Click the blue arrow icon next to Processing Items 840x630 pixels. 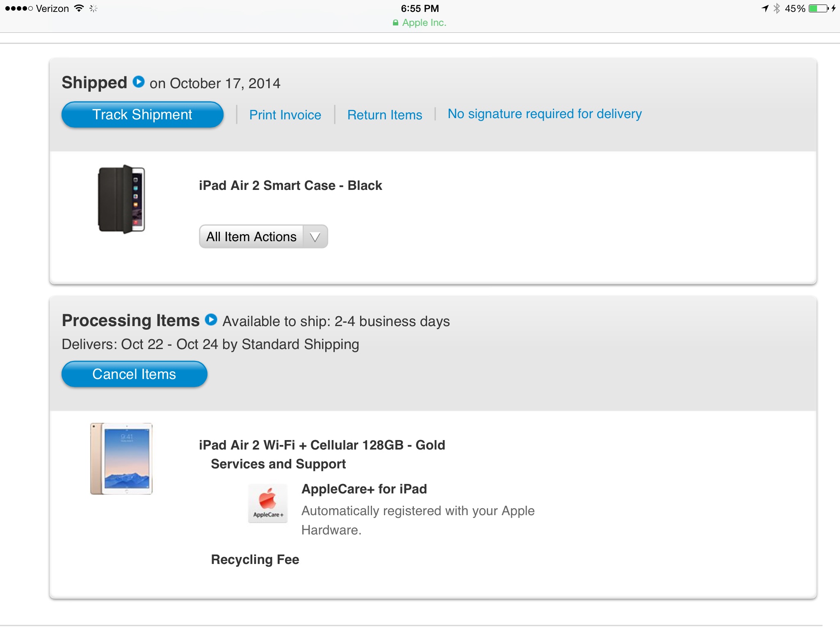211,320
